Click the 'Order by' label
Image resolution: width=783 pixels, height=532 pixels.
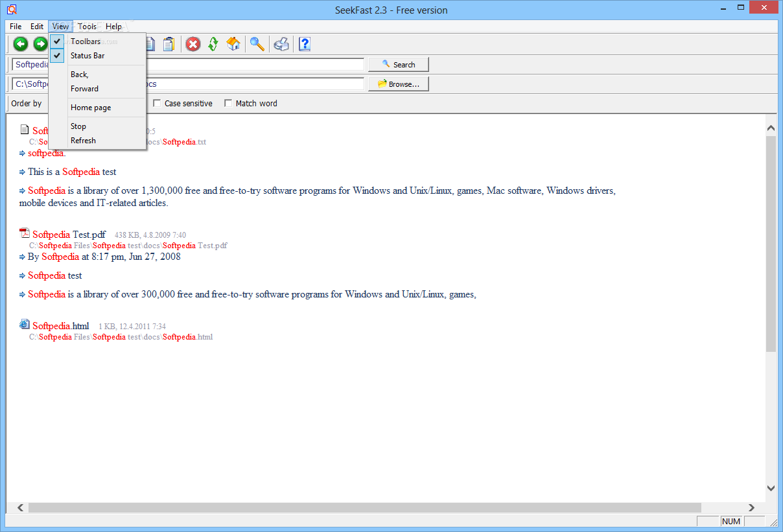(27, 103)
